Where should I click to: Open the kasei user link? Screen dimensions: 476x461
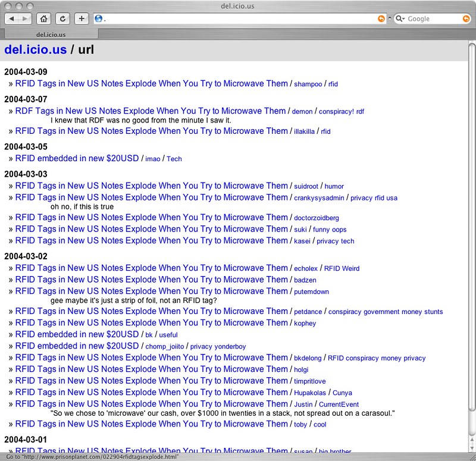tap(302, 241)
